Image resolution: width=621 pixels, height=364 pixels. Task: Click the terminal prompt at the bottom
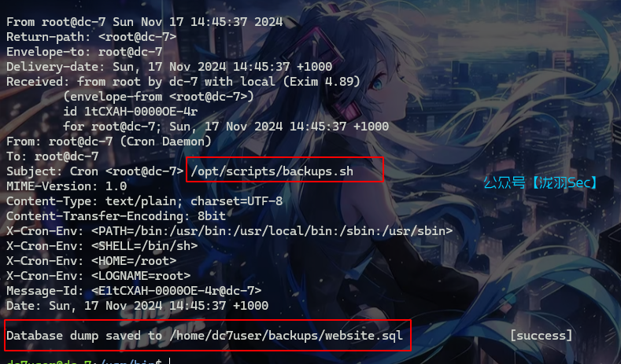[x=84, y=361]
